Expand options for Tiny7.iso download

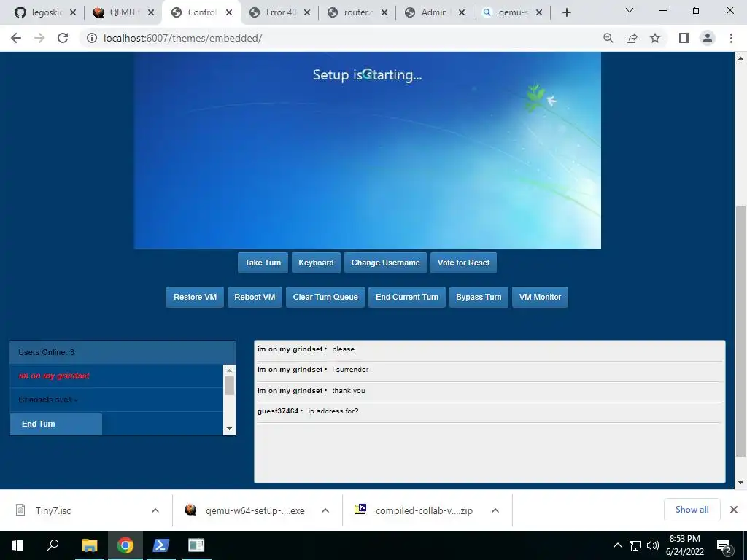tap(155, 510)
